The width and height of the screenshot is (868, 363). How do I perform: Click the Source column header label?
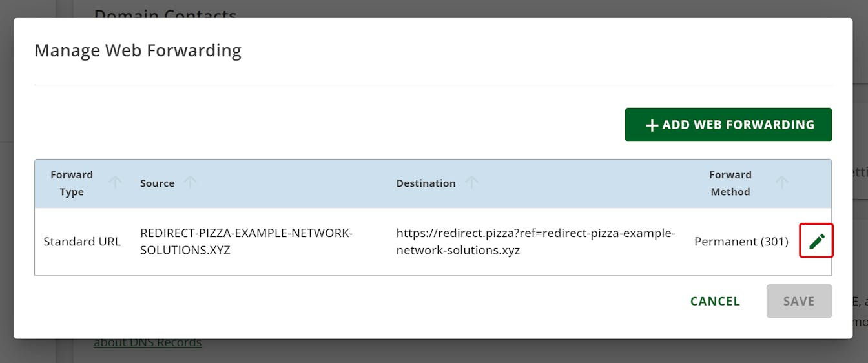pos(157,183)
